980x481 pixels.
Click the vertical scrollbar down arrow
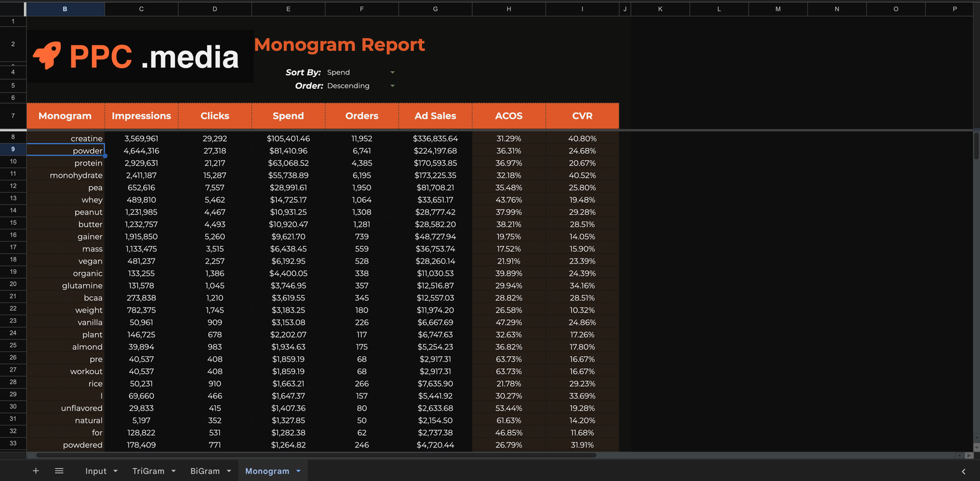pos(976,447)
